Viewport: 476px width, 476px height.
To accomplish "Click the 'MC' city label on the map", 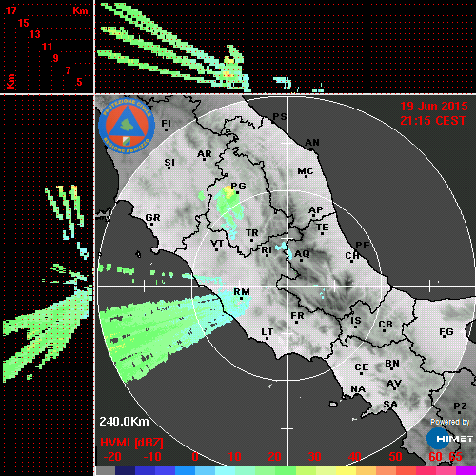I will pyautogui.click(x=306, y=171).
